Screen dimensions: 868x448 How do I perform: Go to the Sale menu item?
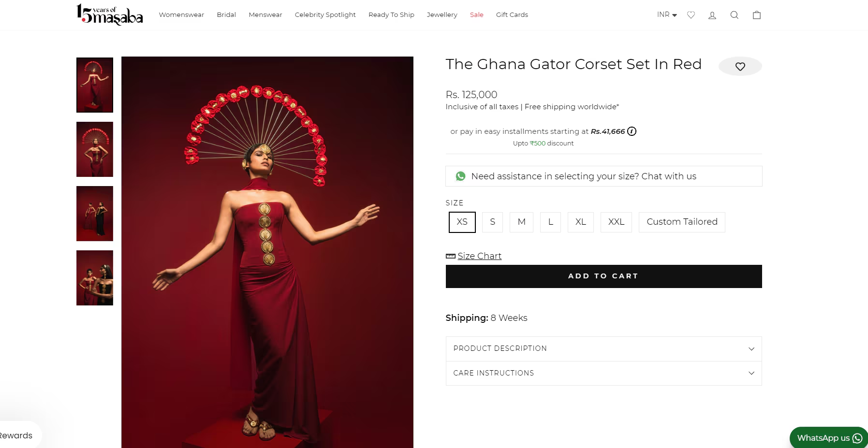point(476,14)
